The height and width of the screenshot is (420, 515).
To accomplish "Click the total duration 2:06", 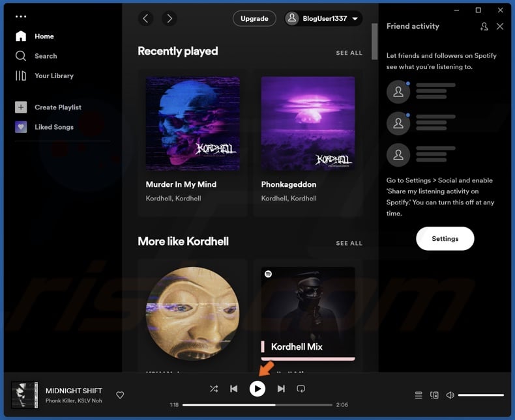I will pyautogui.click(x=342, y=405).
